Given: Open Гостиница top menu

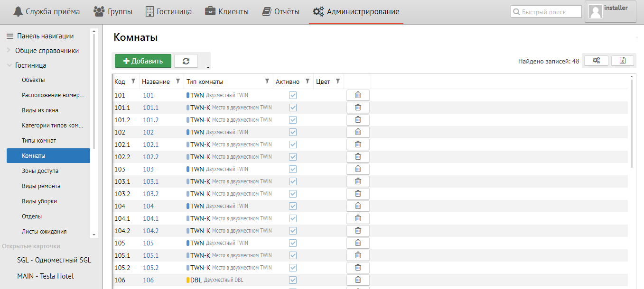Looking at the screenshot, I should (x=168, y=11).
